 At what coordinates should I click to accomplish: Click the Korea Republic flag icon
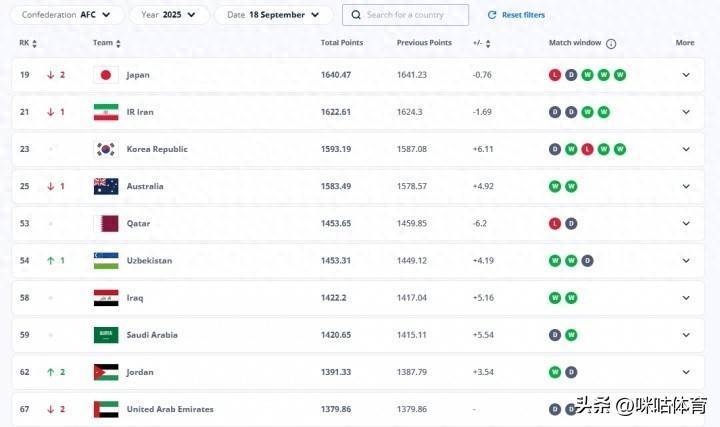pos(106,149)
